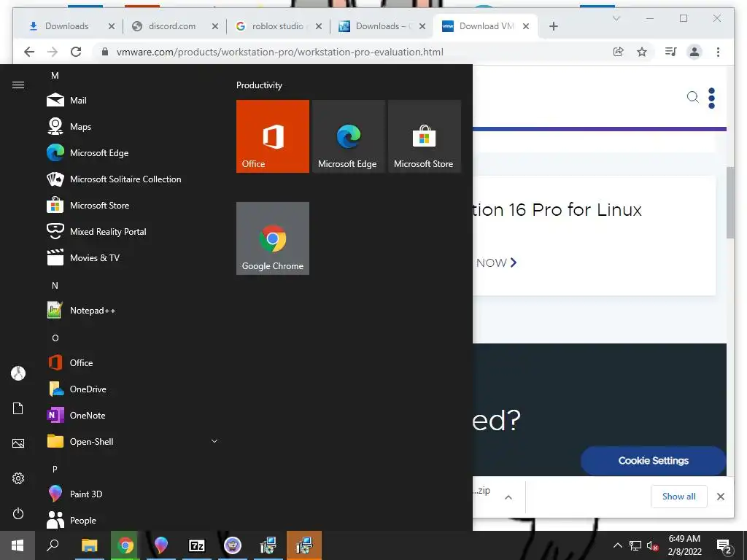Open the Chrome tab search dropdown arrow

click(x=616, y=18)
